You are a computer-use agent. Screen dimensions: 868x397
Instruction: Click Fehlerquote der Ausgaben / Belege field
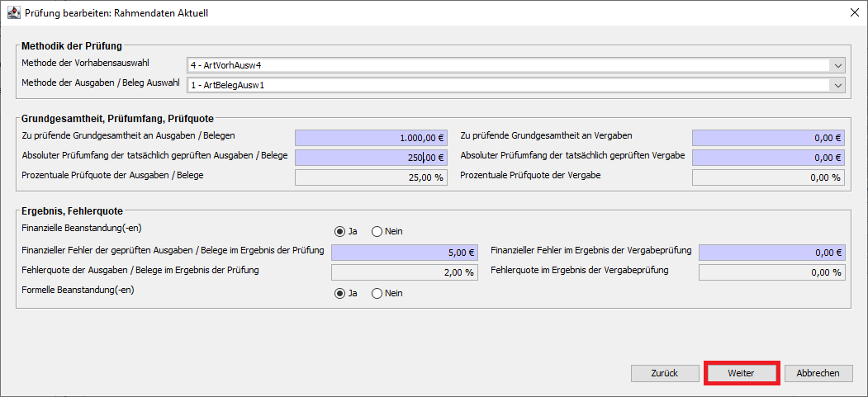point(404,272)
